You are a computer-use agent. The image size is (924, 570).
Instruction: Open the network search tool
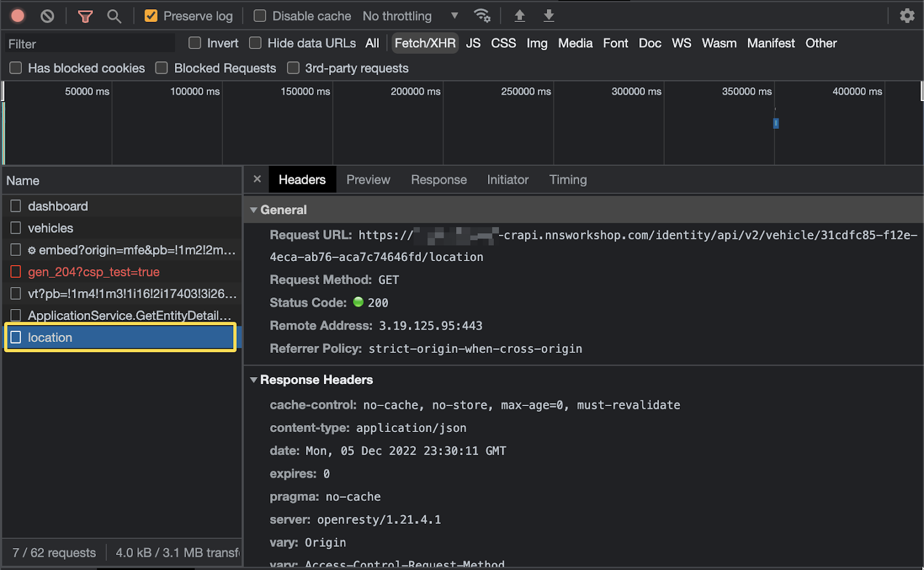pos(114,16)
